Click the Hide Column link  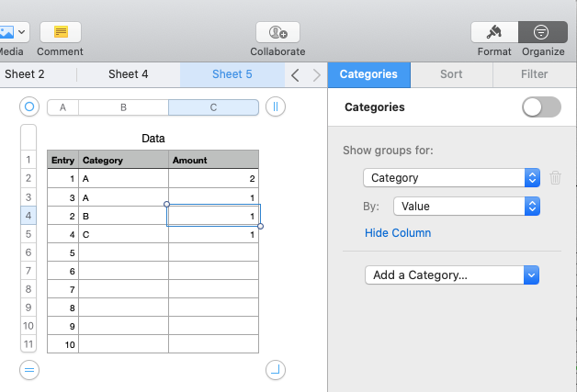398,233
